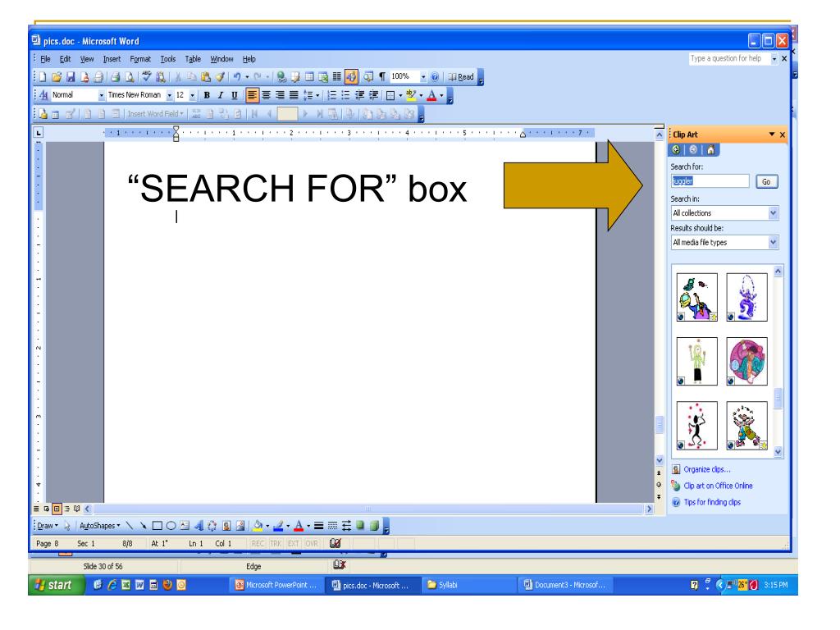Screen dimensions: 840x630
Task: Open the Format menu
Action: 140,59
